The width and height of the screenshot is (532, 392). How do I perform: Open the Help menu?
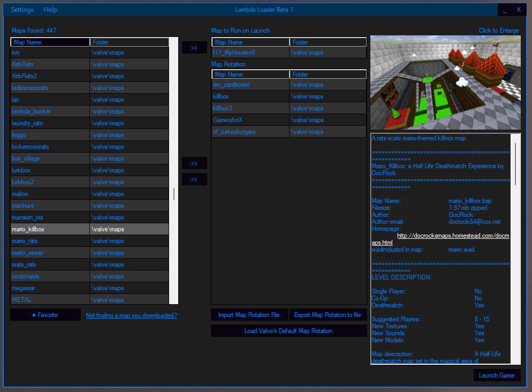[50, 9]
